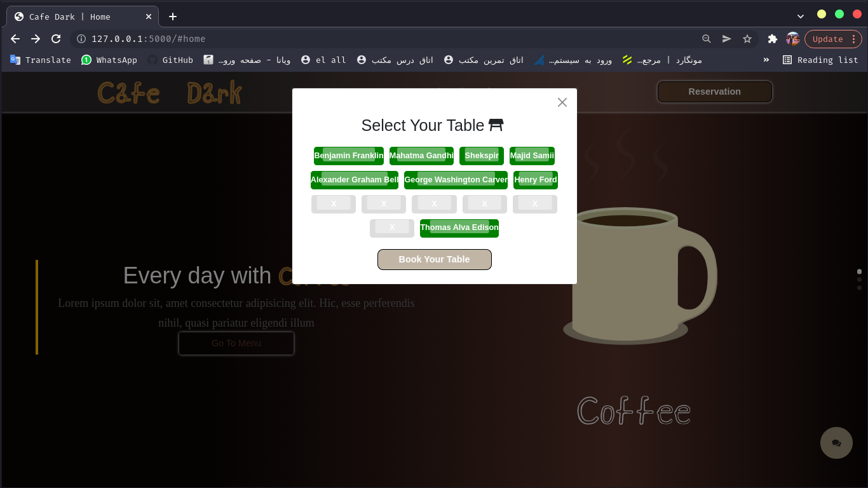The width and height of the screenshot is (868, 488).
Task: Click the Book Your Table button
Action: [x=435, y=259]
